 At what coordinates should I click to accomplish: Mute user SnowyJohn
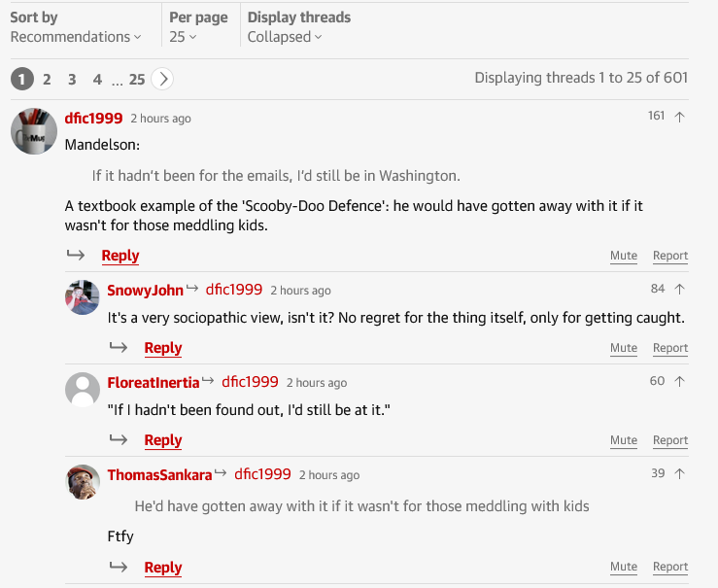click(x=624, y=348)
